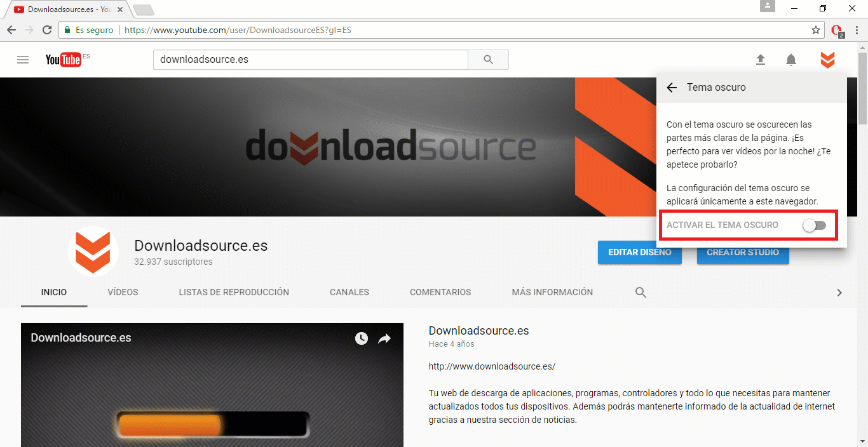The height and width of the screenshot is (447, 868).
Task: Click the browser forward arrow
Action: click(29, 30)
